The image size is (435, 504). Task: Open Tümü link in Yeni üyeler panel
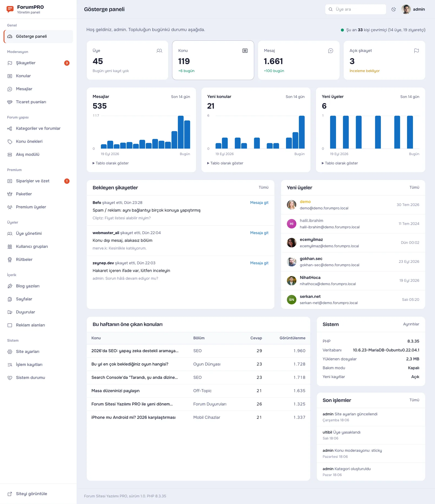(414, 187)
